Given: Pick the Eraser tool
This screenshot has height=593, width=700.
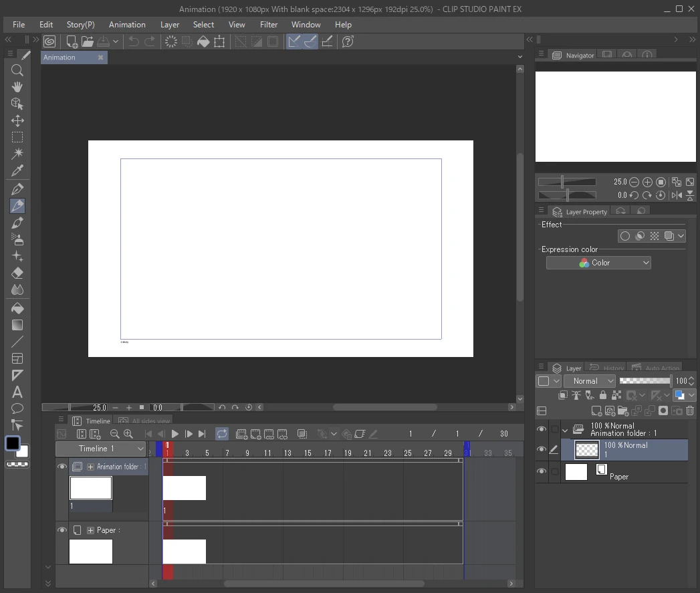Looking at the screenshot, I should (x=17, y=273).
